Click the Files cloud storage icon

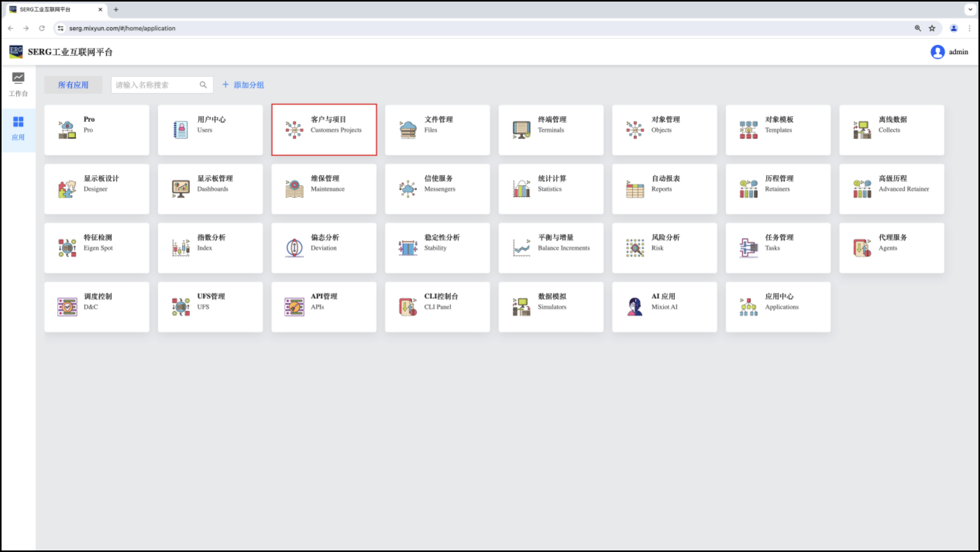(x=408, y=130)
